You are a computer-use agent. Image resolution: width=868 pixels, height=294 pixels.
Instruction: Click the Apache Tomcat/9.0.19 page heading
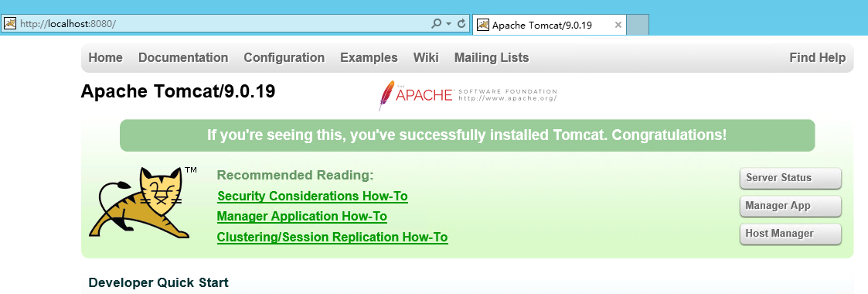(x=178, y=91)
